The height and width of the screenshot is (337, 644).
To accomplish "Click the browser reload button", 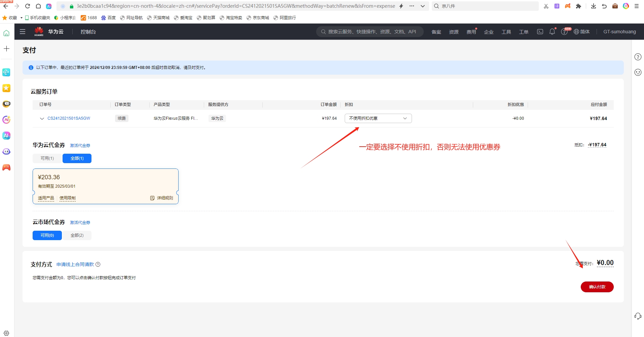I will coord(28,6).
